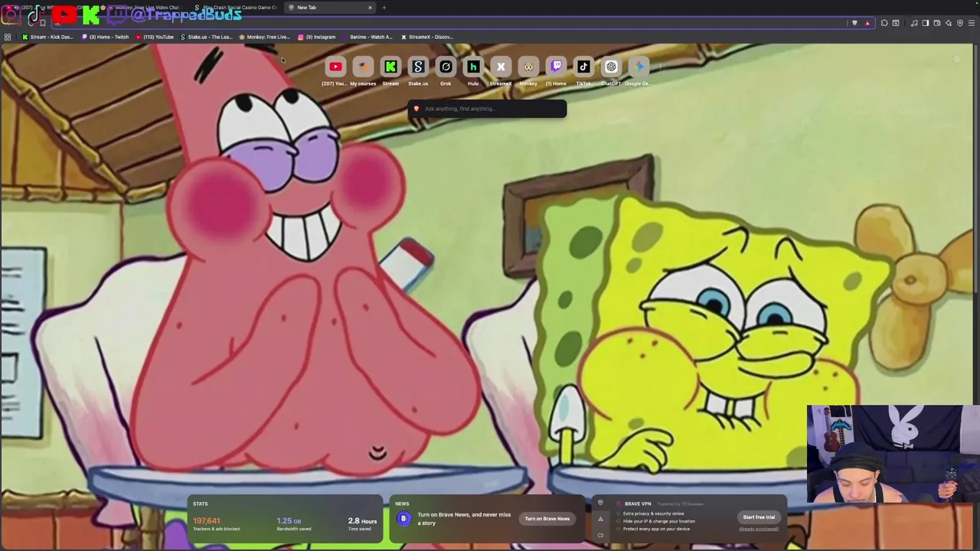Screen dimensions: 980x551
Task: Click Start free trial for Brave VPN
Action: pyautogui.click(x=759, y=517)
